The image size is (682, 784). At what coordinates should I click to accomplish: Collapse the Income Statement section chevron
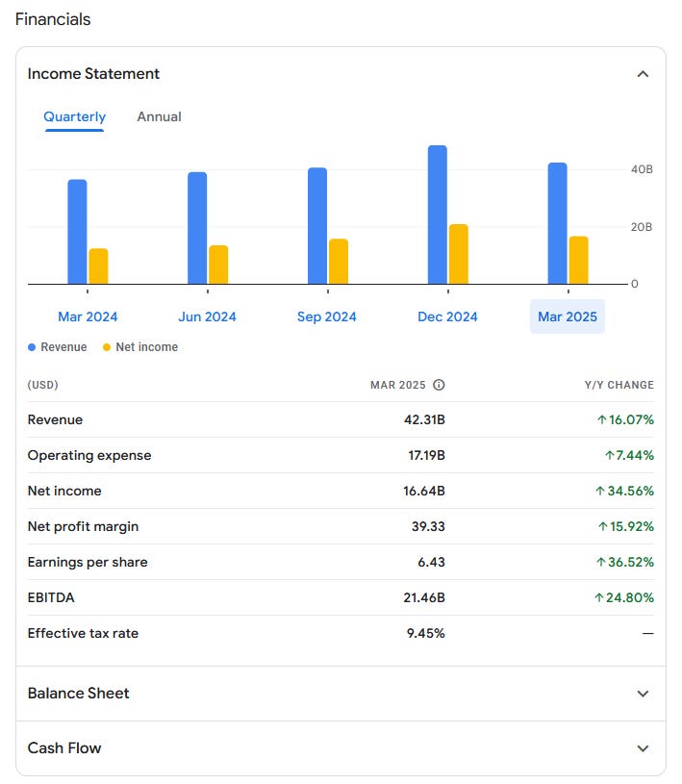[x=643, y=74]
